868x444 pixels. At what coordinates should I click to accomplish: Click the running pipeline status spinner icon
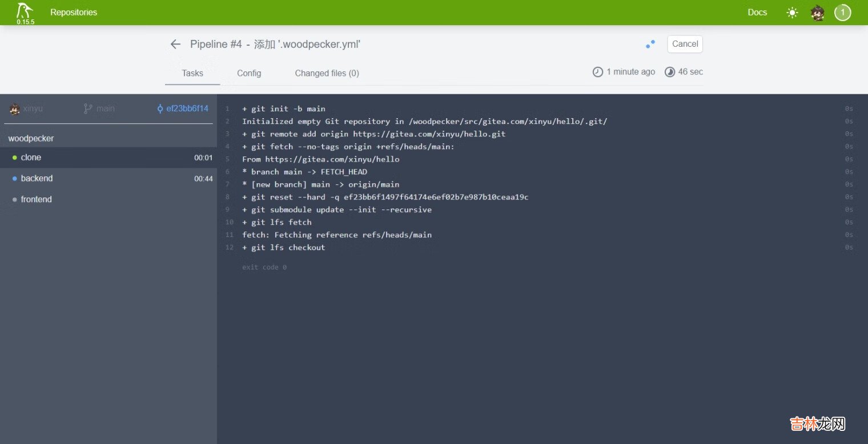click(x=650, y=44)
